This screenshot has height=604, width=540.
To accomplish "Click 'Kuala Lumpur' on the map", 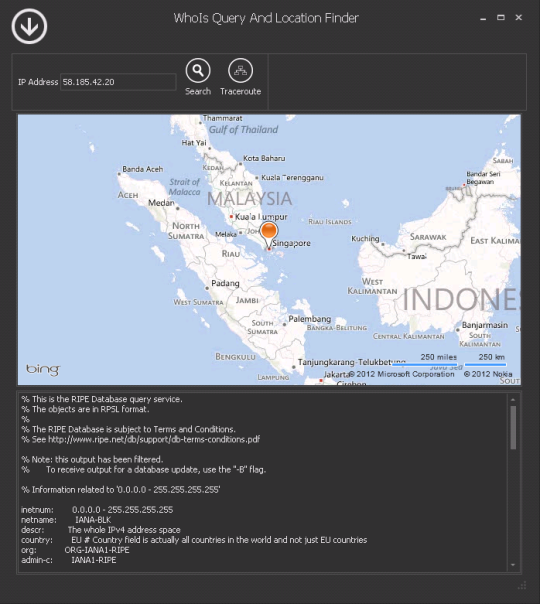I will coord(261,217).
